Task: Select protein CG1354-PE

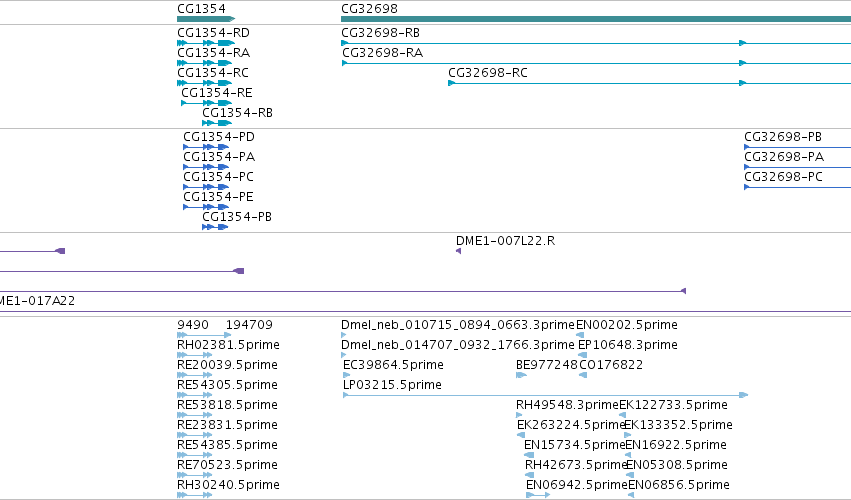Action: 218,197
